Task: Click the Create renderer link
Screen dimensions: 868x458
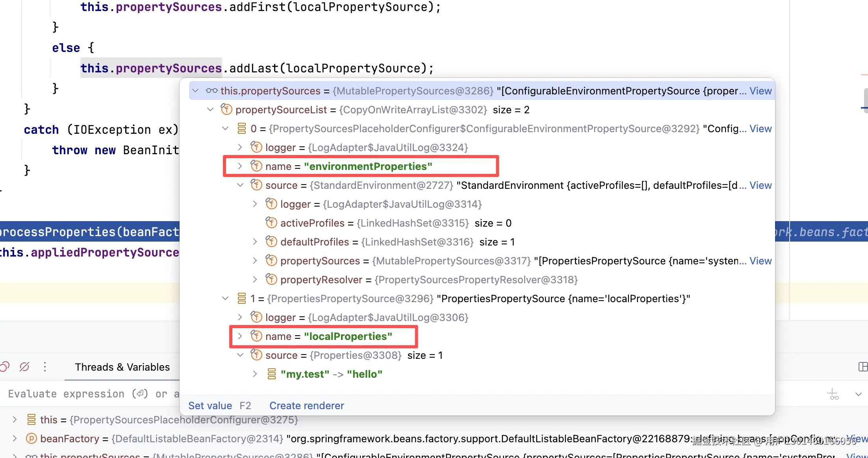Action: click(x=306, y=406)
